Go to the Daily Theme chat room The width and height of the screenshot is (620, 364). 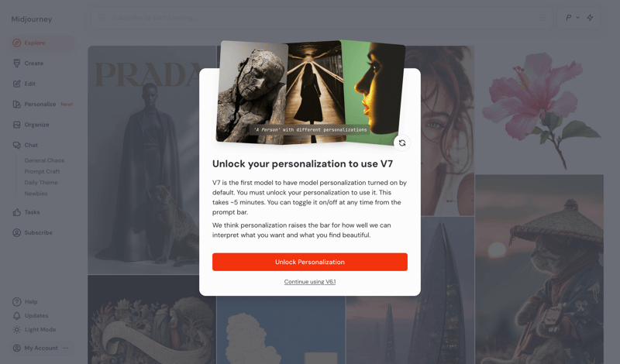coord(41,183)
